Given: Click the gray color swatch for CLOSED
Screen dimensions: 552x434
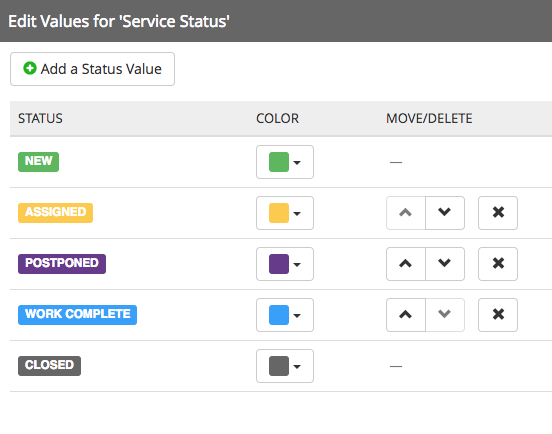Looking at the screenshot, I should point(279,366).
